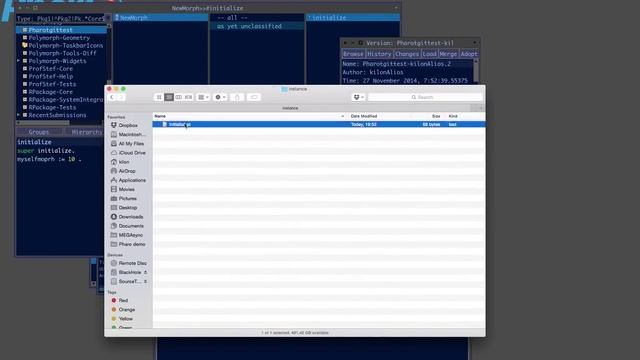Open Applications in Finder sidebar

coord(132,180)
